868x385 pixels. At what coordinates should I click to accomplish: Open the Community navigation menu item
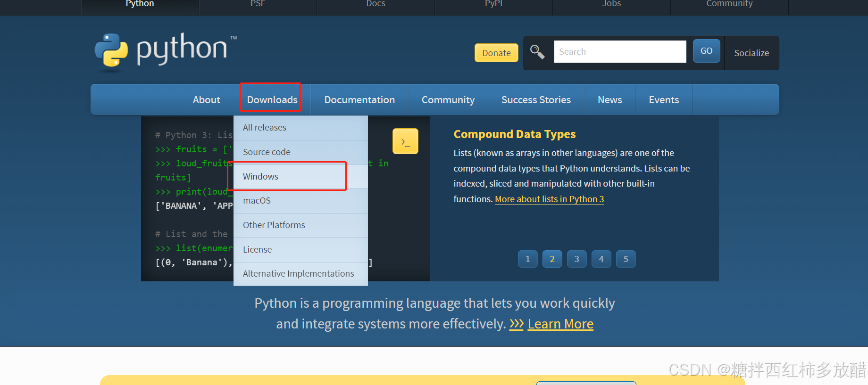pyautogui.click(x=448, y=100)
